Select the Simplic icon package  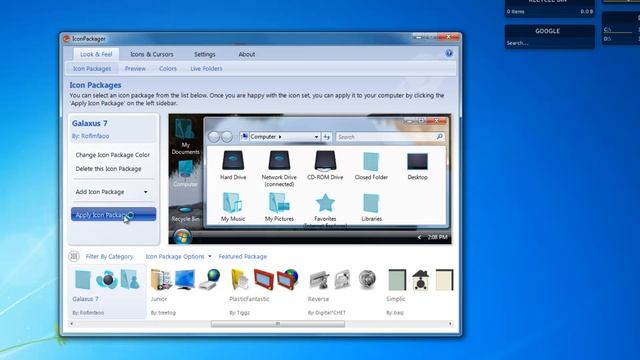420,291
